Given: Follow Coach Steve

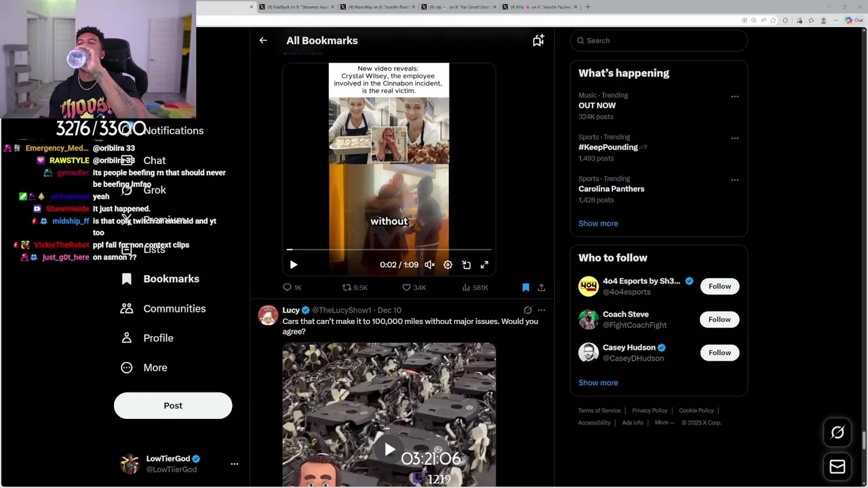Looking at the screenshot, I should point(719,319).
